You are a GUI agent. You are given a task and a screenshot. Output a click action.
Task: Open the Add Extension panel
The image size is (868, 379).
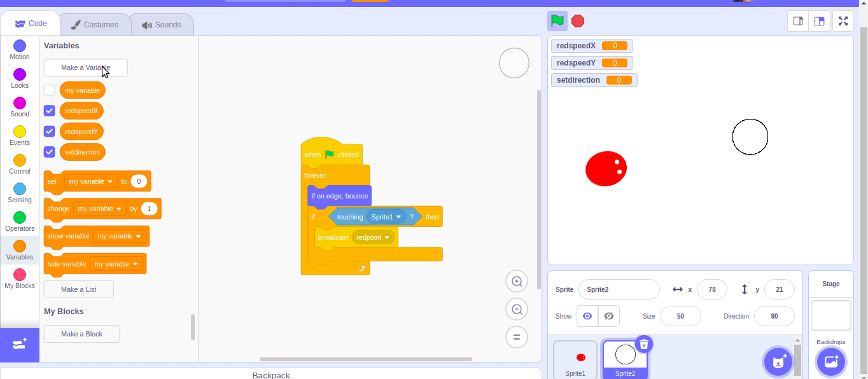point(19,345)
